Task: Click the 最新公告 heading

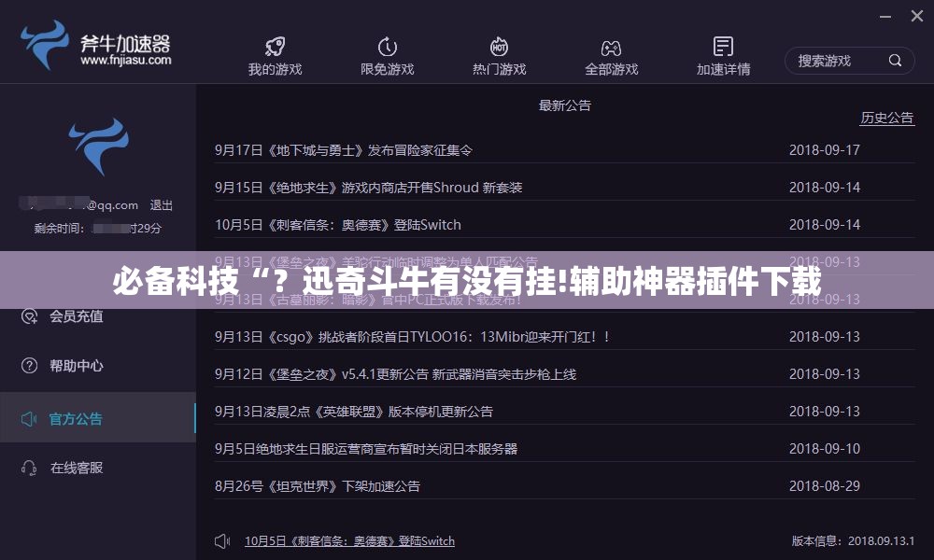Action: tap(565, 105)
